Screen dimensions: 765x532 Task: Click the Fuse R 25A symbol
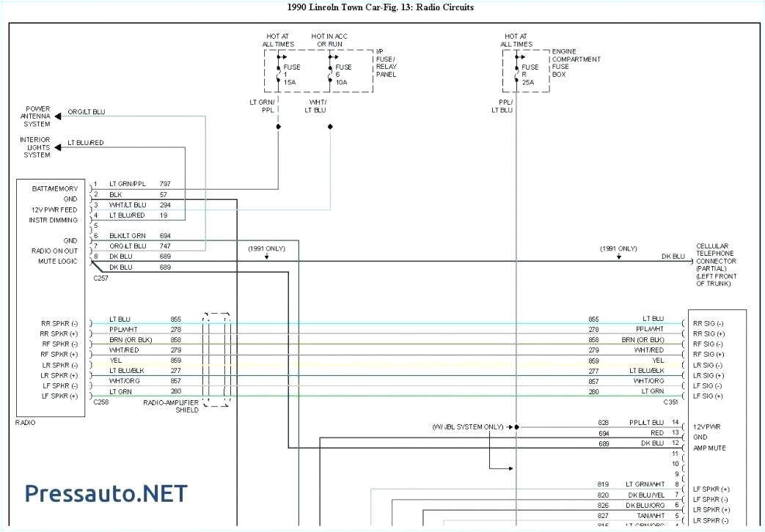click(x=523, y=72)
